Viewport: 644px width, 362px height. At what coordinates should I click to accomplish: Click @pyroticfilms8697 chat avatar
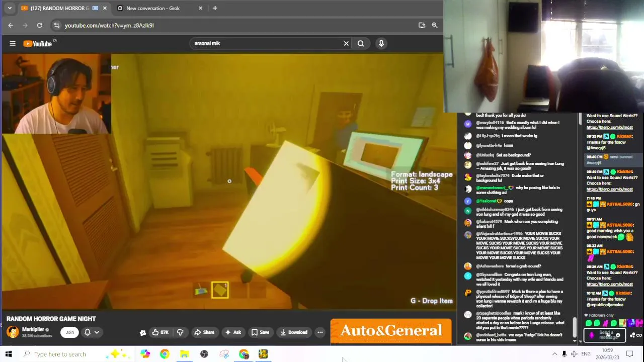pyautogui.click(x=468, y=292)
